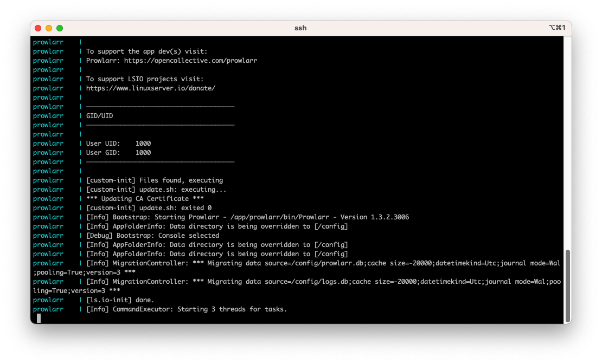
Task: Click the ssh window title
Action: coord(300,28)
